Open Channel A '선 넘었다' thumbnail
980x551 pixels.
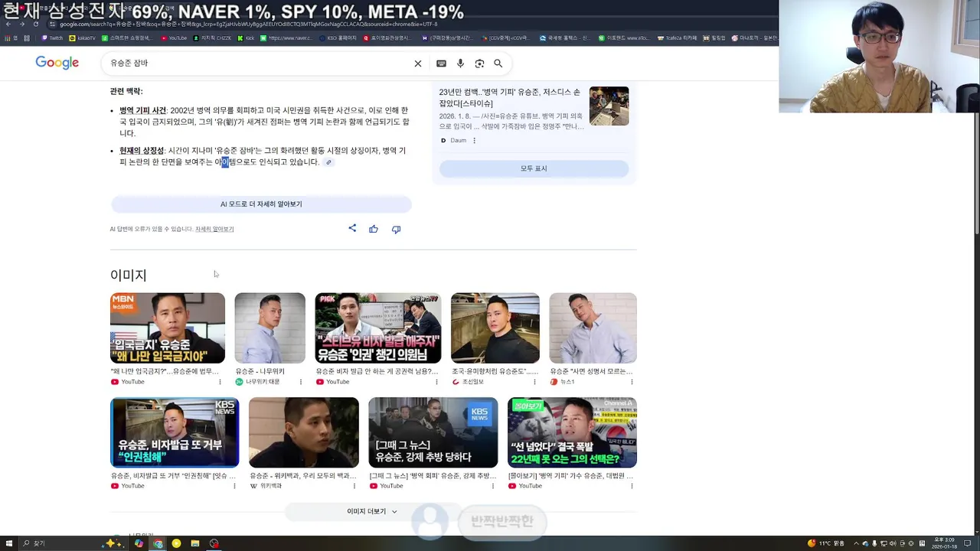(x=572, y=432)
